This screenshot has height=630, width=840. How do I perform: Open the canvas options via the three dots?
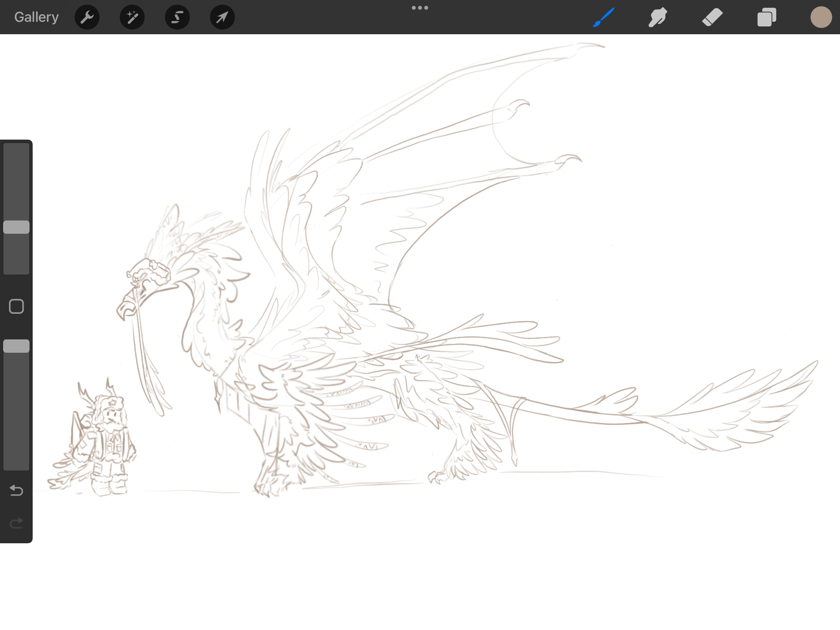coord(420,7)
